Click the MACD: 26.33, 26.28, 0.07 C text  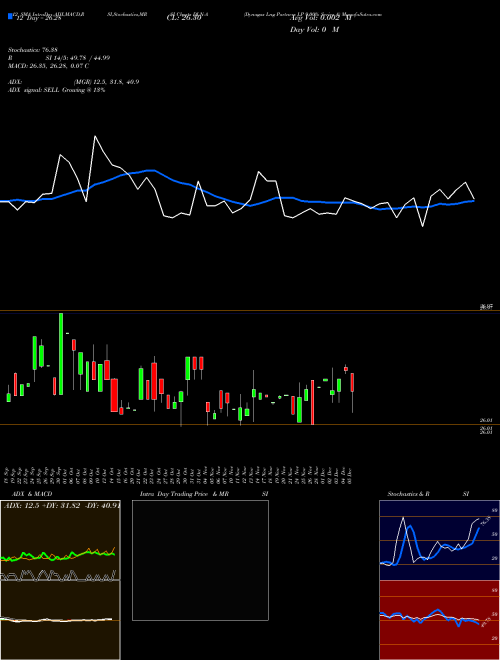coord(48,66)
